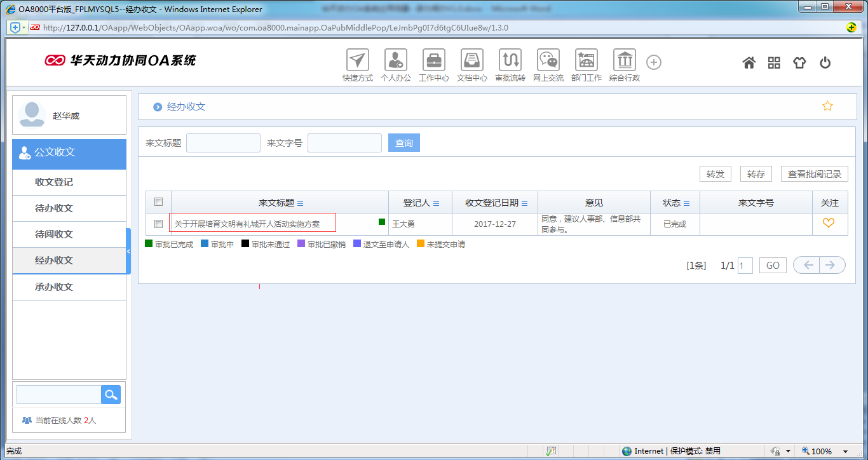Click the 查询 search button
Screen dimensions: 868x460
click(404, 143)
